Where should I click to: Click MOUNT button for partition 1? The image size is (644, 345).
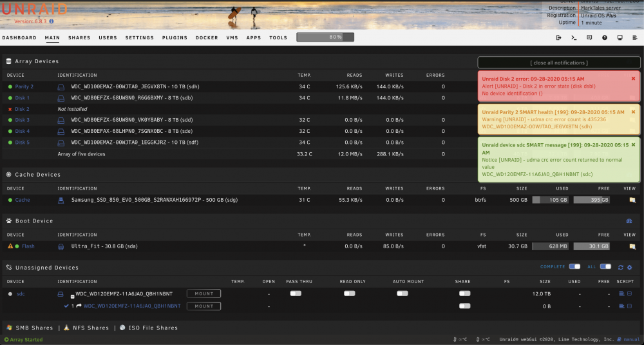(x=204, y=306)
